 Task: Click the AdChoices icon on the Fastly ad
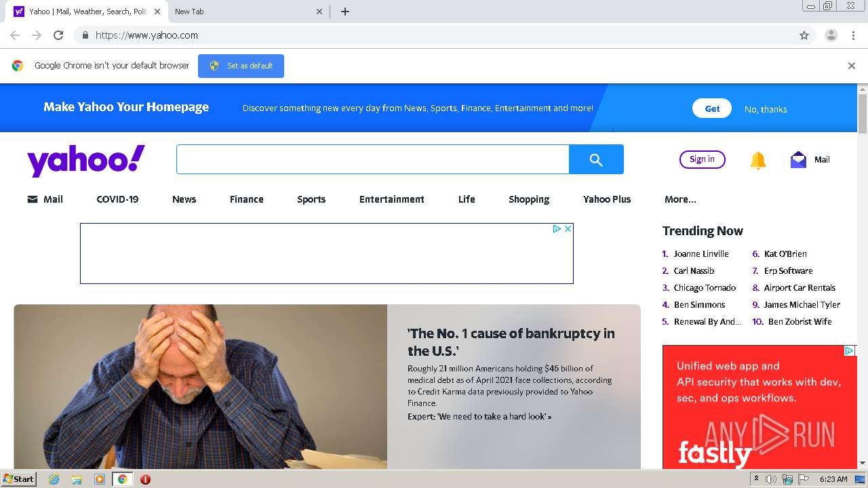849,350
